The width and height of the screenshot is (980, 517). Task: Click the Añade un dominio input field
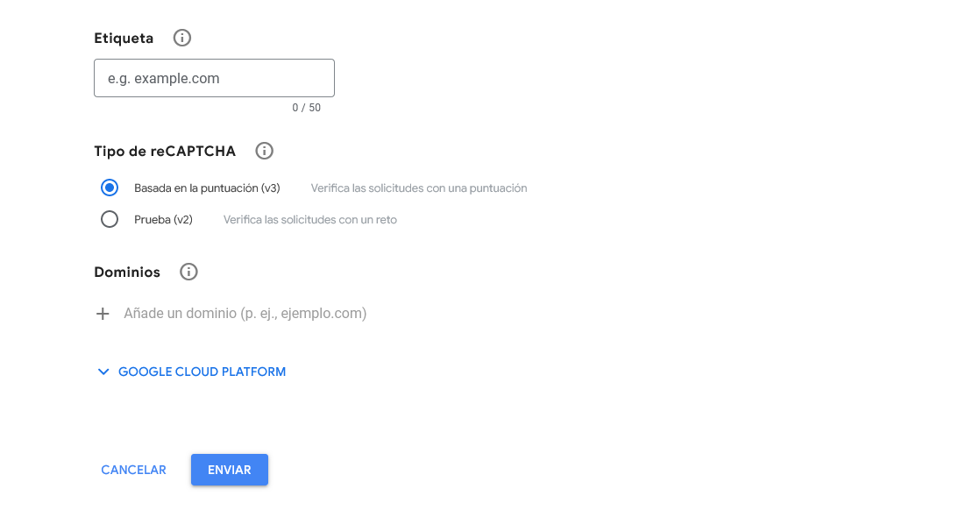pos(245,313)
